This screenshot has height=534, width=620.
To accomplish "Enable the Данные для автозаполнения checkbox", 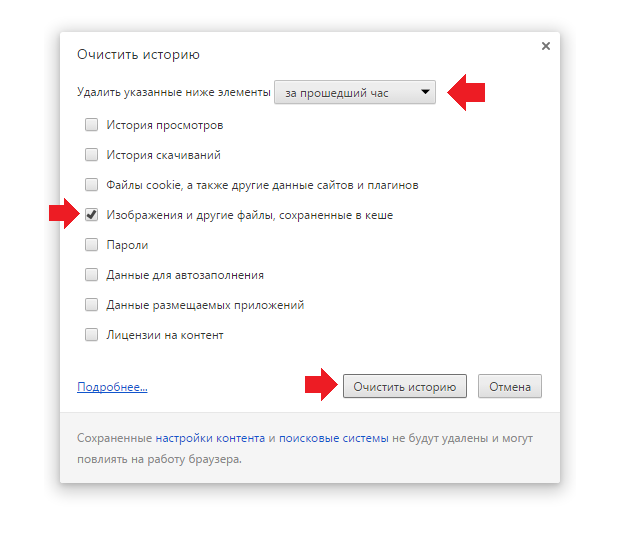I will [91, 275].
